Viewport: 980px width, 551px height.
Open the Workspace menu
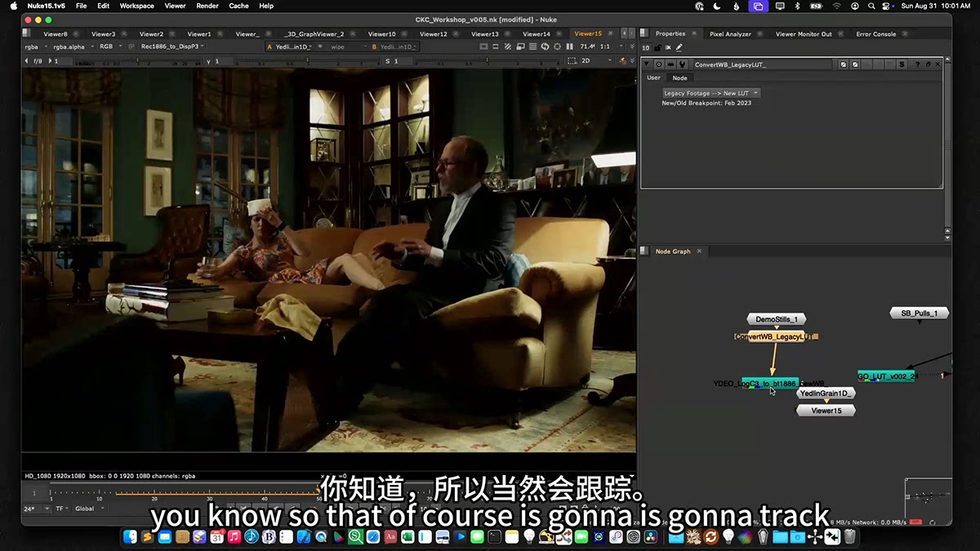pyautogui.click(x=137, y=6)
